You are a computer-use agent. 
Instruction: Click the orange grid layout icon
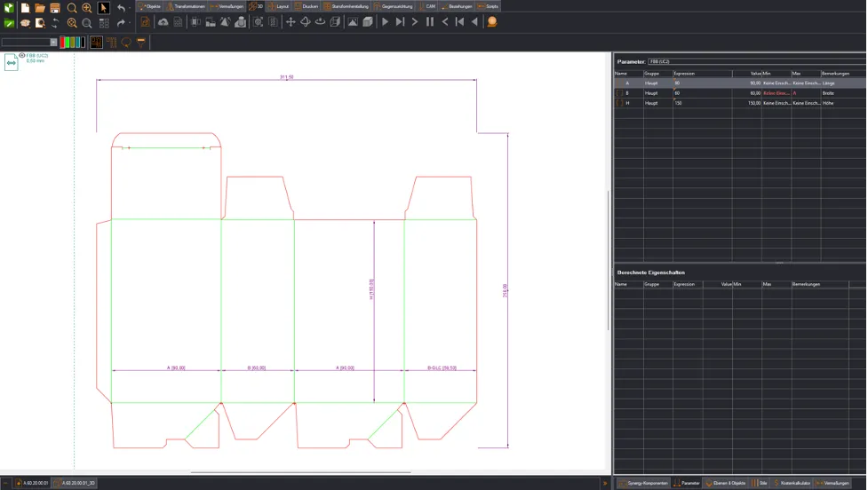coord(111,43)
